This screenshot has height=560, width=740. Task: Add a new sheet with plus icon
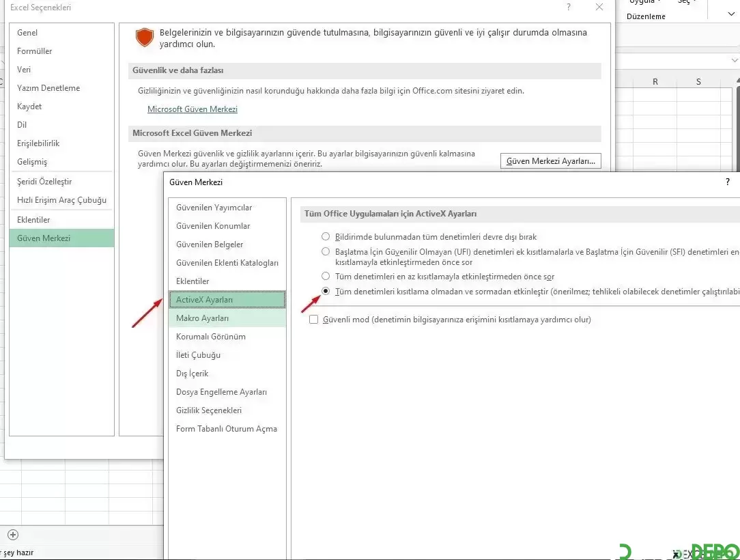click(x=13, y=535)
